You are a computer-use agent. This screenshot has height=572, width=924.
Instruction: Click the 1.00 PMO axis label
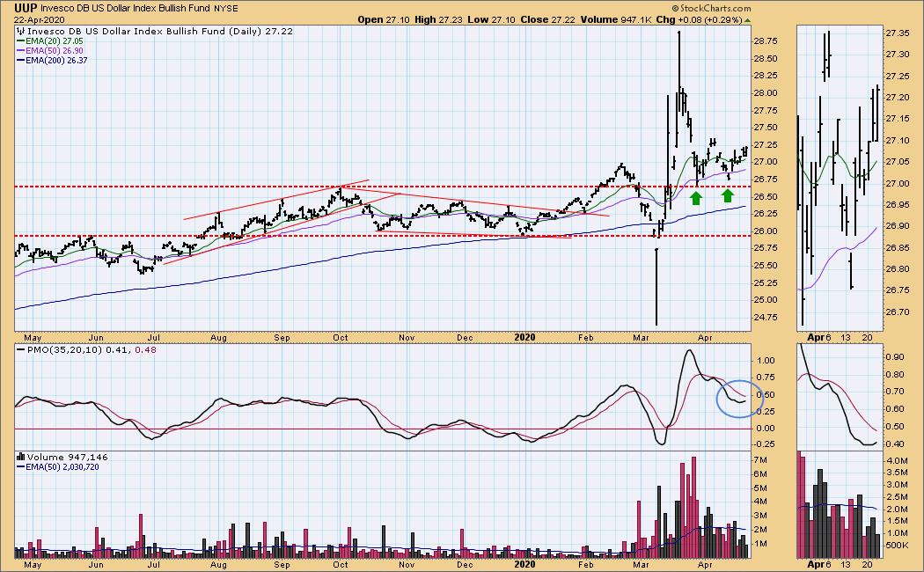766,361
